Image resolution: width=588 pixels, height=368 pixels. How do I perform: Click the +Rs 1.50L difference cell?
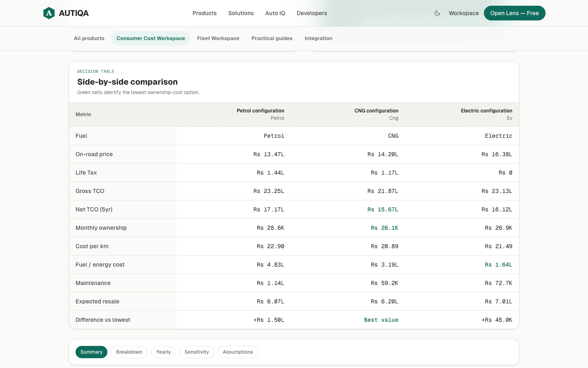269,320
